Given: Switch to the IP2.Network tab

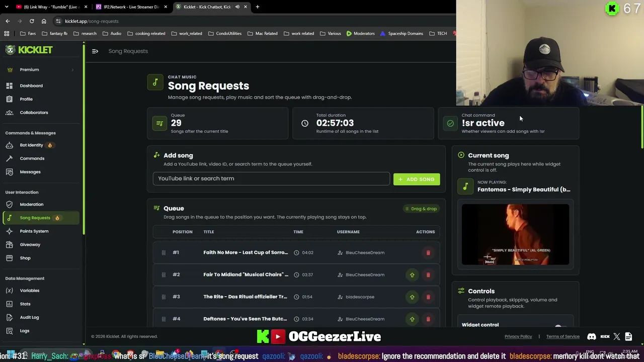Looking at the screenshot, I should click(131, 7).
